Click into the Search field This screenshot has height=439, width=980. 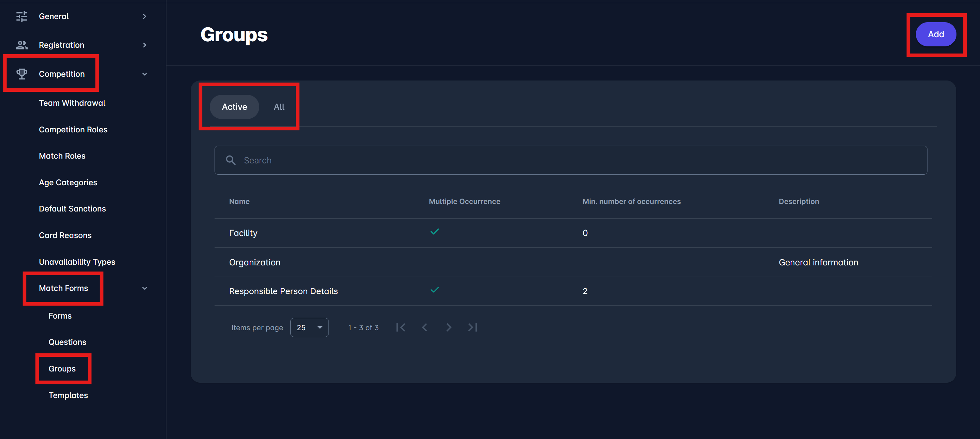[x=571, y=160]
